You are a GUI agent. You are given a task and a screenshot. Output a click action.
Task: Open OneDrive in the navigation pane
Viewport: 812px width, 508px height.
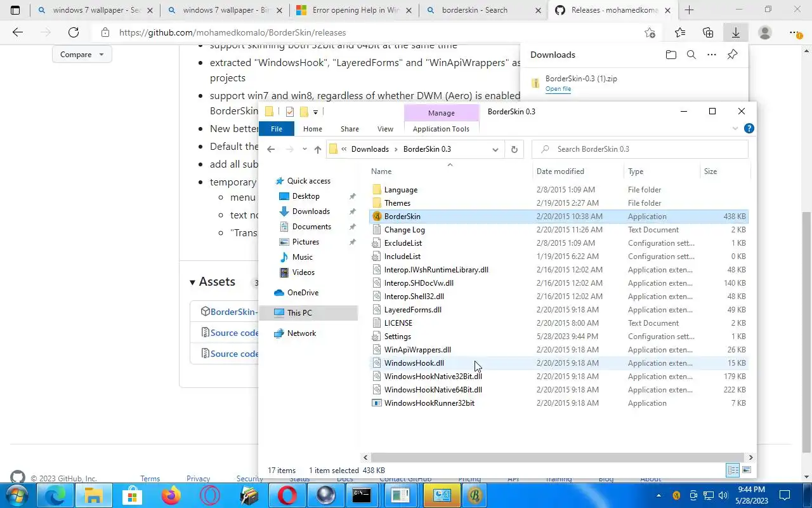coord(303,293)
